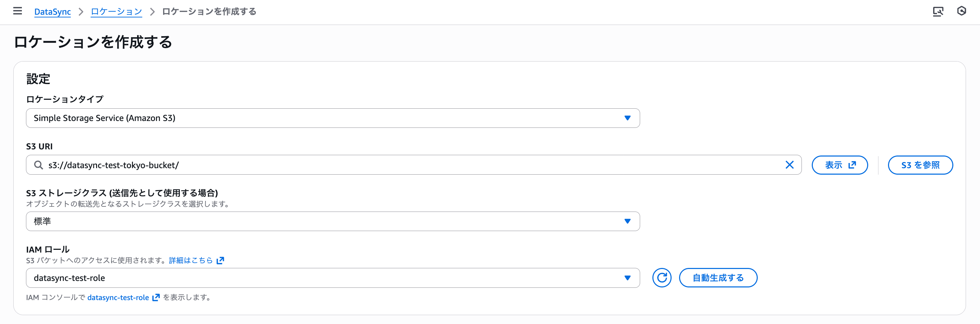Screen dimensions: 980x324
Task: Click external link icon beside 詳細はこちら
Action: pos(220,260)
